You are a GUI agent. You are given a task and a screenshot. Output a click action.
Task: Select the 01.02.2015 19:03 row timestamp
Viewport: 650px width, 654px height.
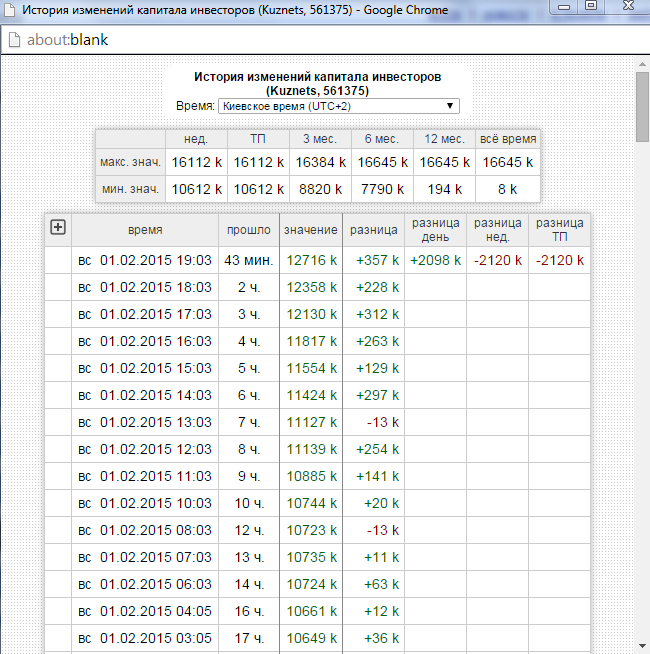(x=156, y=260)
